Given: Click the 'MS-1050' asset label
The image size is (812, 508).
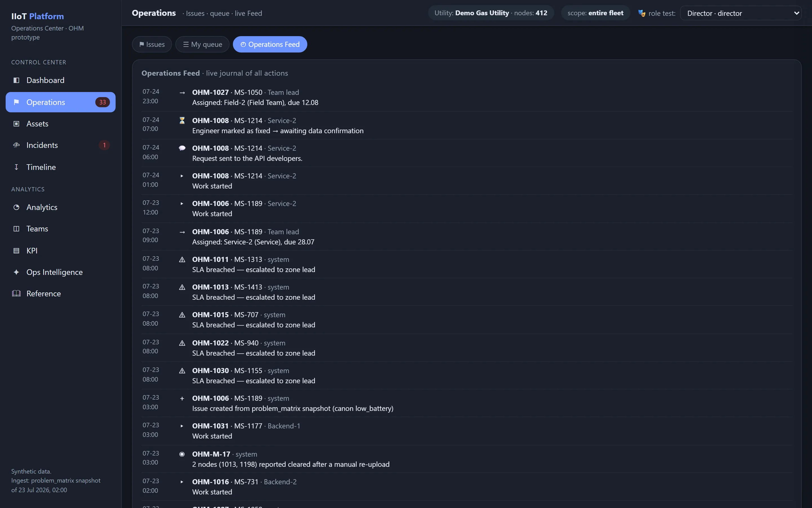Looking at the screenshot, I should [248, 92].
